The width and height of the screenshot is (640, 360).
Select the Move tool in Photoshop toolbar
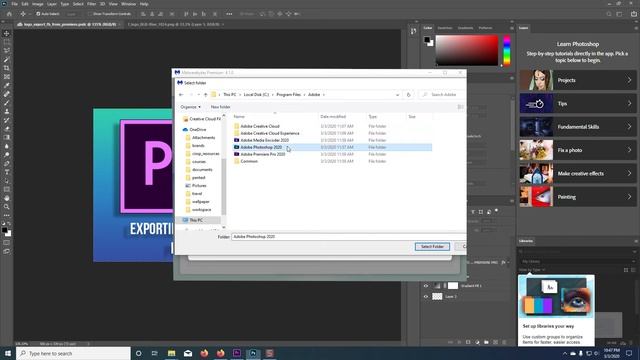click(7, 33)
